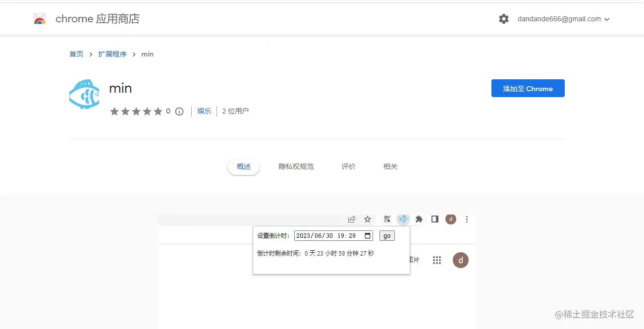Click the five-star rating display
Image resolution: width=644 pixels, height=329 pixels.
(x=136, y=111)
